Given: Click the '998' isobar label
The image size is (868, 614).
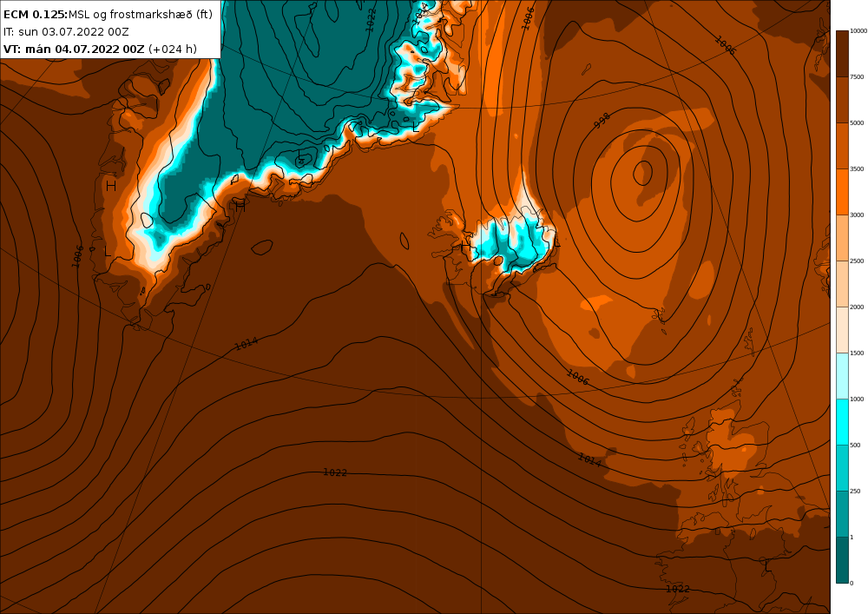Looking at the screenshot, I should coord(602,120).
